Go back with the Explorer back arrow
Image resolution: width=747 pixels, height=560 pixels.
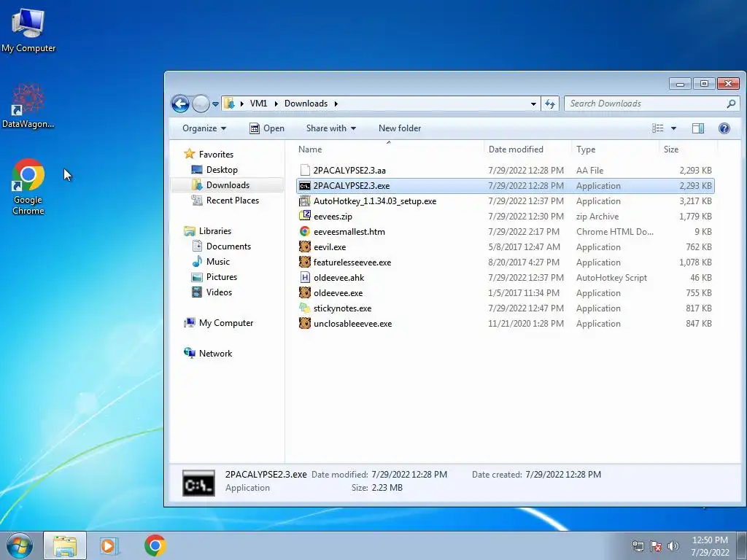point(181,104)
